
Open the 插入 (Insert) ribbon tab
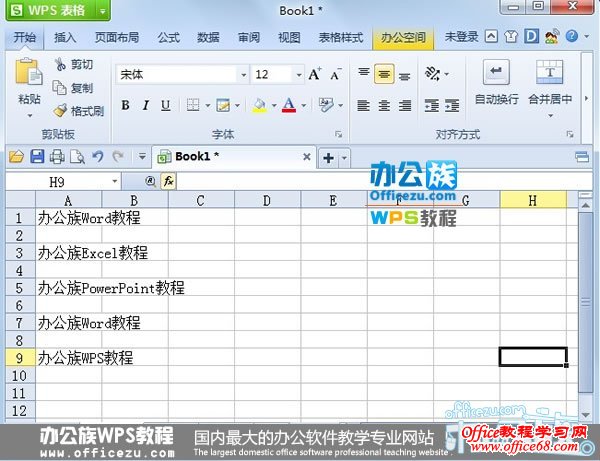(65, 37)
